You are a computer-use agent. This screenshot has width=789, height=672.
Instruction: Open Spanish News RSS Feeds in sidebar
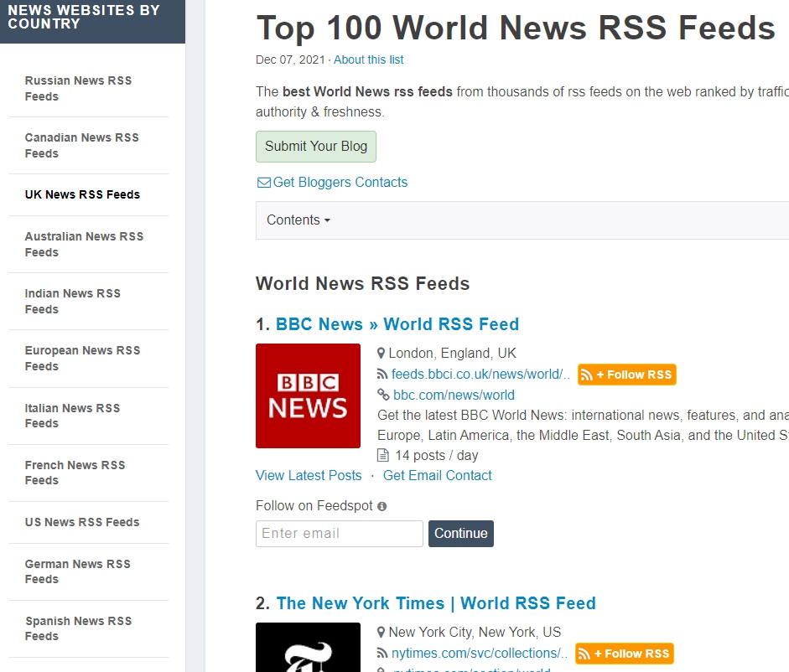coord(79,628)
